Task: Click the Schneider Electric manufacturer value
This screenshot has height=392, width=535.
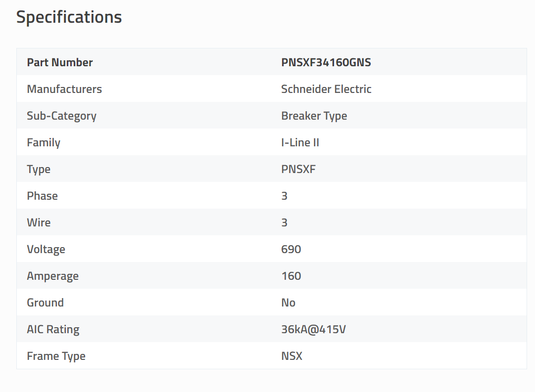Action: click(x=326, y=89)
